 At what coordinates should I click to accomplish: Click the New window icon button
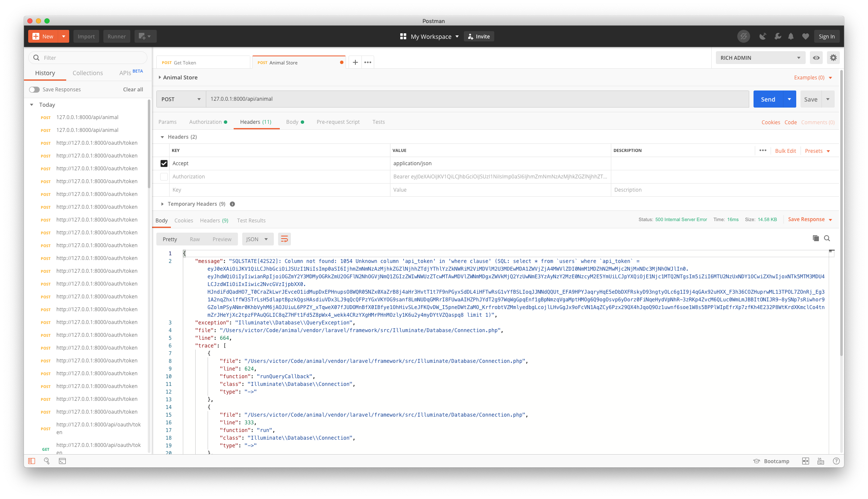point(145,37)
